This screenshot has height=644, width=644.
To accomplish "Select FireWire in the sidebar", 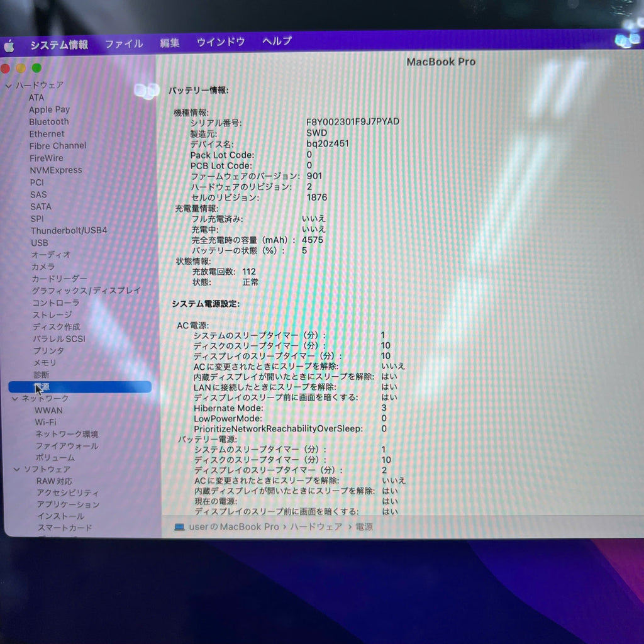I will (47, 158).
